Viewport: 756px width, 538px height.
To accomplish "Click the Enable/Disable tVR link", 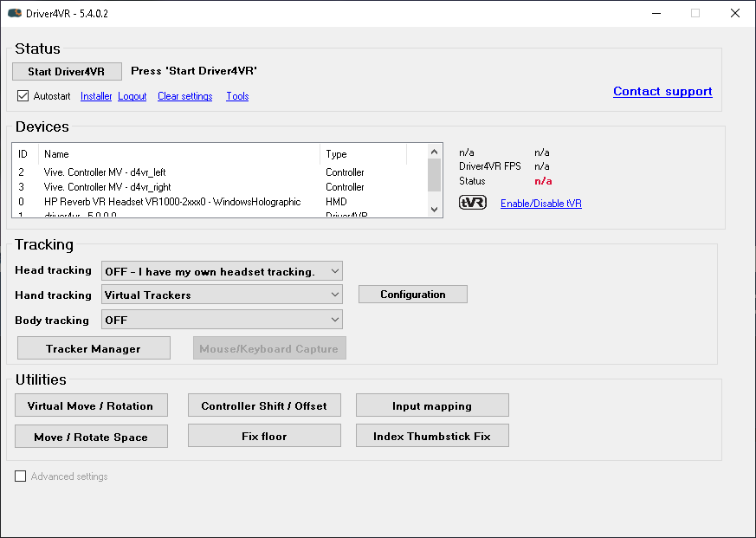I will [x=540, y=204].
